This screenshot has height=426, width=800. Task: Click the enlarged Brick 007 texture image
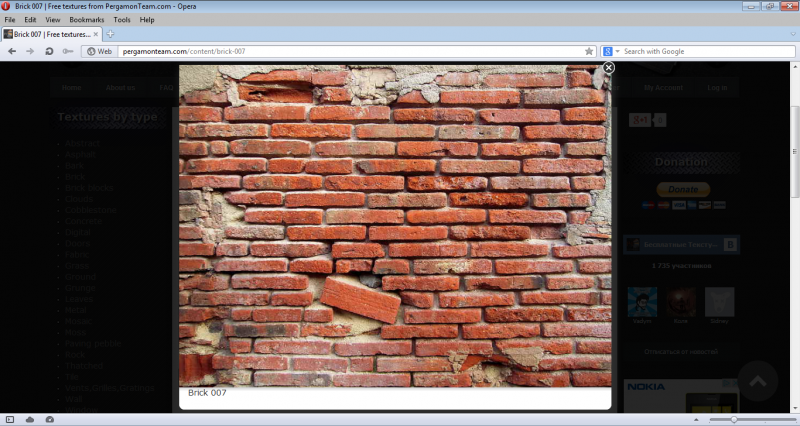[395, 225]
